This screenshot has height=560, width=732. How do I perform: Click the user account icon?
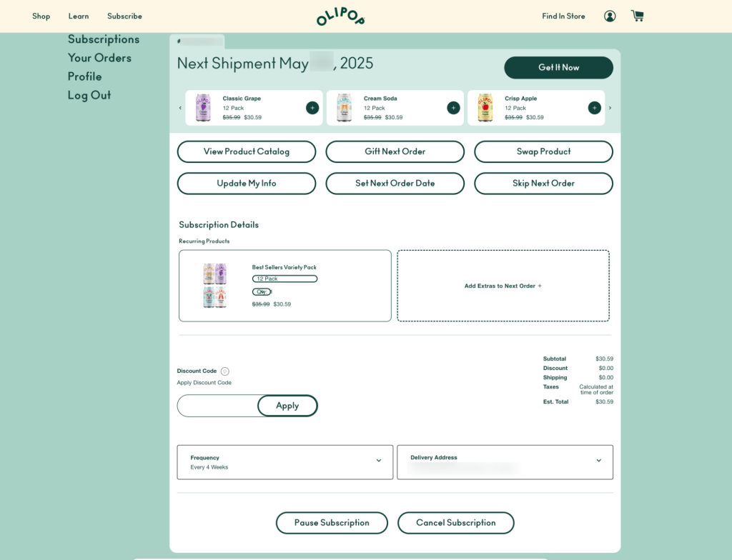[610, 16]
